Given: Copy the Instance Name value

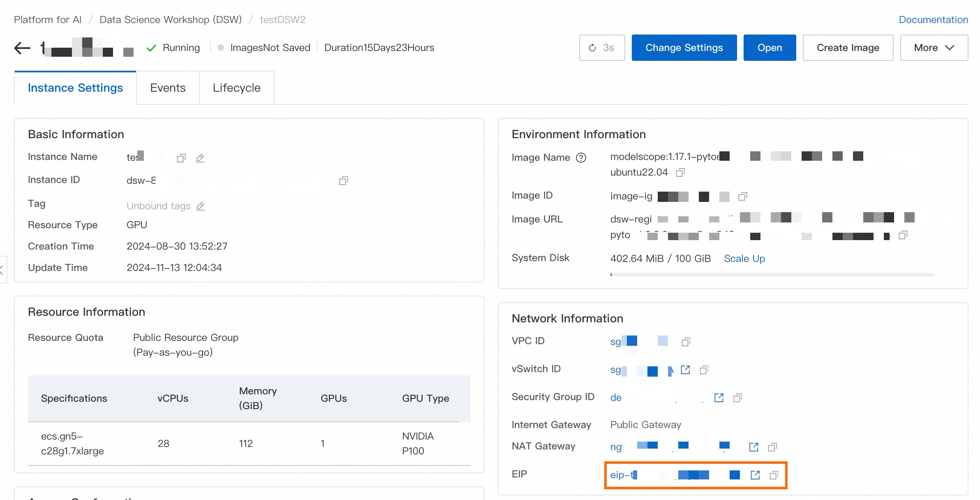Looking at the screenshot, I should [181, 158].
